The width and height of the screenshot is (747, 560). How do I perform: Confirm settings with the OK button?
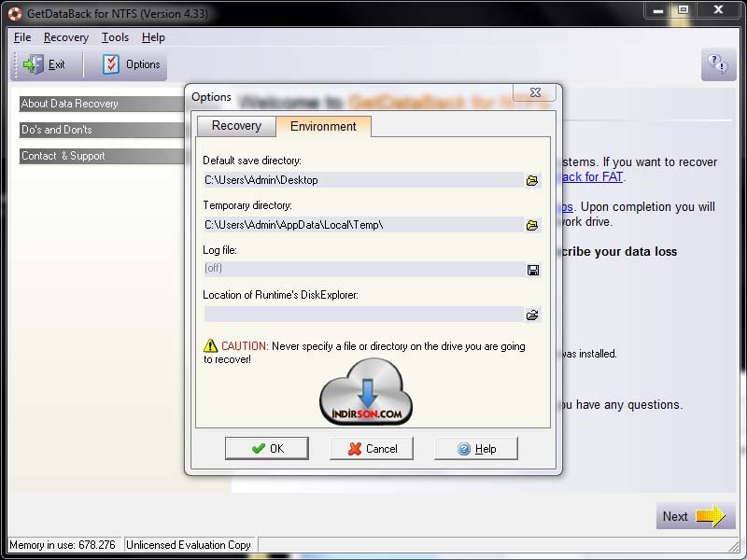pos(267,449)
